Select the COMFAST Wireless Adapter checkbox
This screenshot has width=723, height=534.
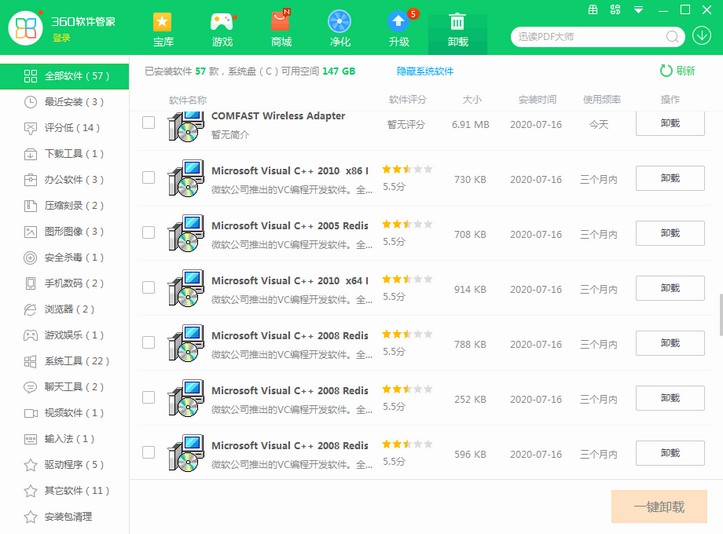(148, 123)
